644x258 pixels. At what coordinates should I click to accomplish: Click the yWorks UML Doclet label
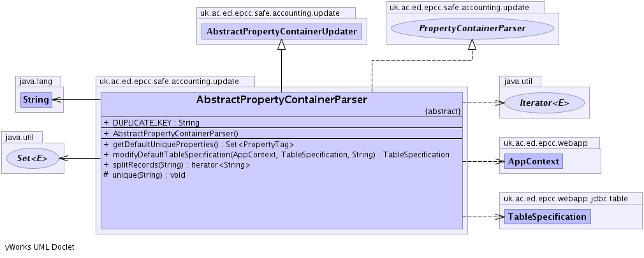[x=40, y=247]
